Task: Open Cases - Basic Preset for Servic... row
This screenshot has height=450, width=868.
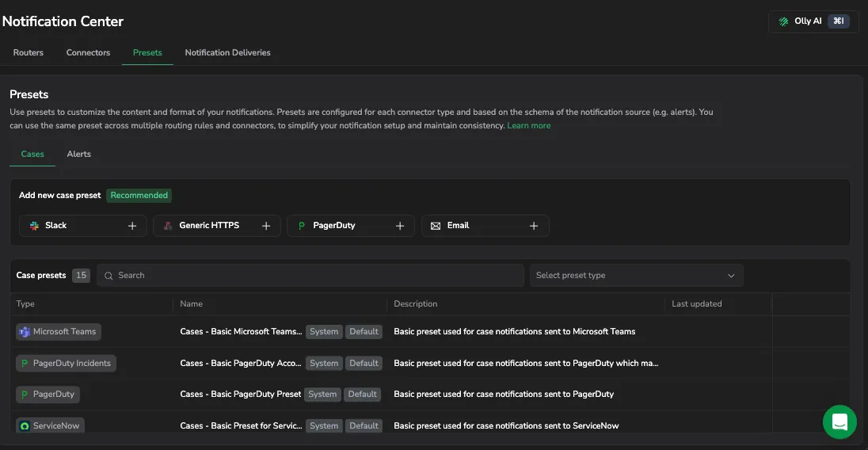Action: coord(241,425)
